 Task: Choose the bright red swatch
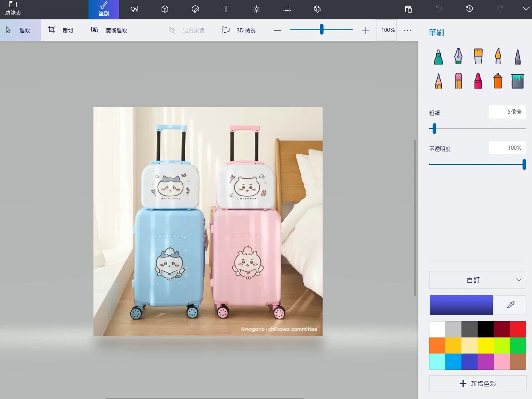point(518,329)
